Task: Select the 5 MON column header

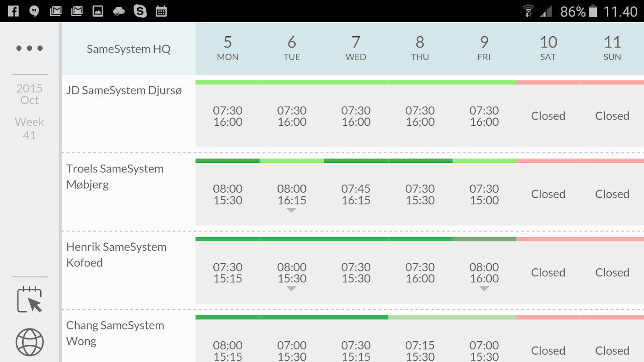Action: tap(227, 48)
